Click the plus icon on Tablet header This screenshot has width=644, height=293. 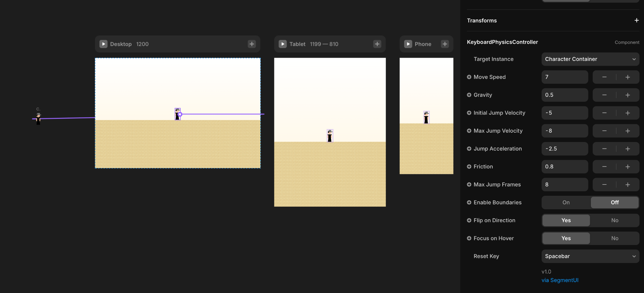(377, 44)
